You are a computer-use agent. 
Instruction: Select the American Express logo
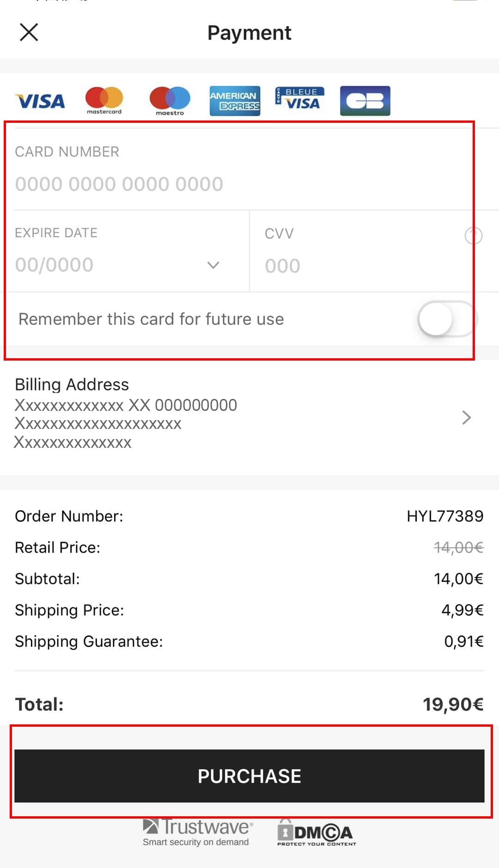tap(235, 101)
